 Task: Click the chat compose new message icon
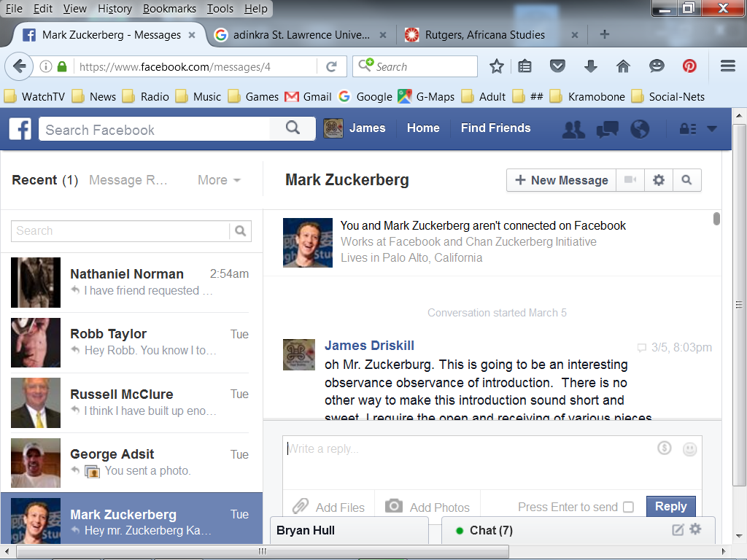pos(678,529)
